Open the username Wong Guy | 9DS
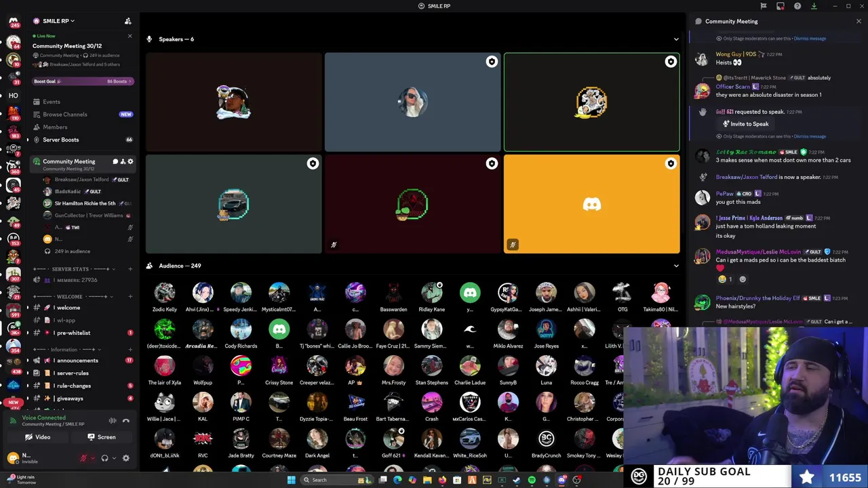 736,54
